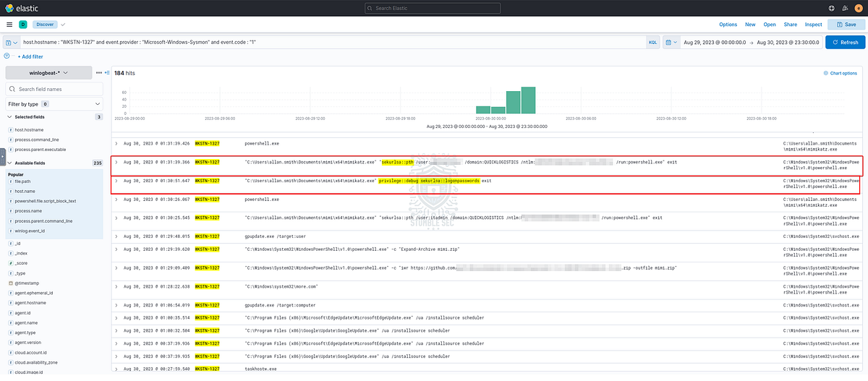The height and width of the screenshot is (381, 868).
Task: Open the saved query menu icon
Action: click(11, 43)
